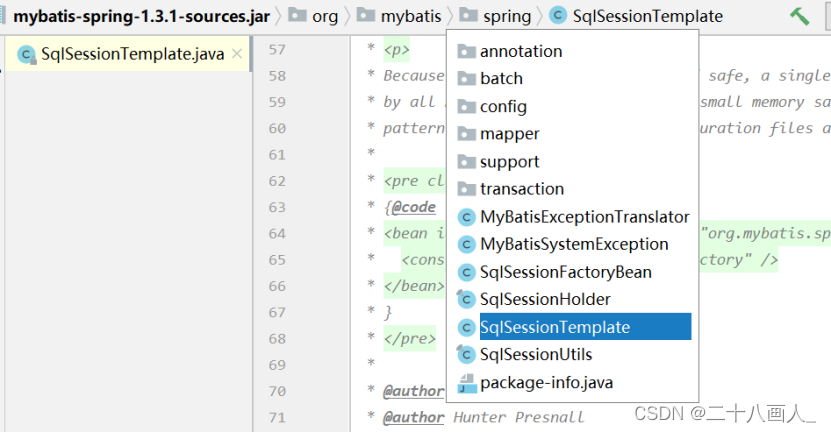
Task: Click the green hammer Build icon
Action: (799, 16)
